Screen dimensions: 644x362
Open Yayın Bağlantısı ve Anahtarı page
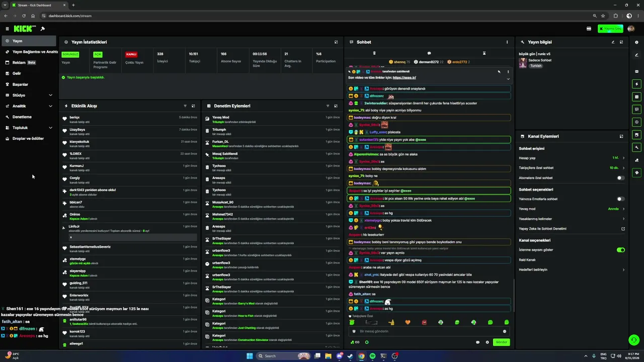click(x=29, y=52)
